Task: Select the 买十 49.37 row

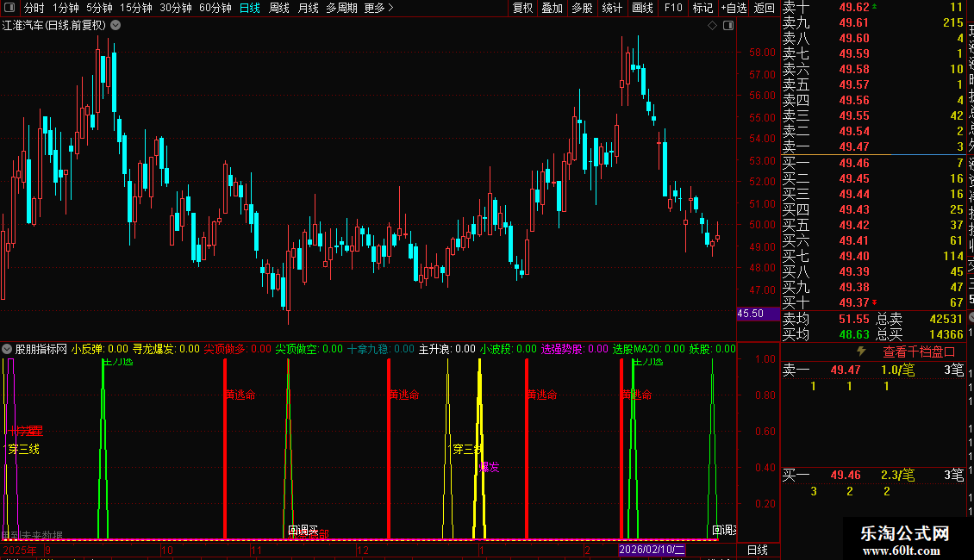Action: click(873, 302)
